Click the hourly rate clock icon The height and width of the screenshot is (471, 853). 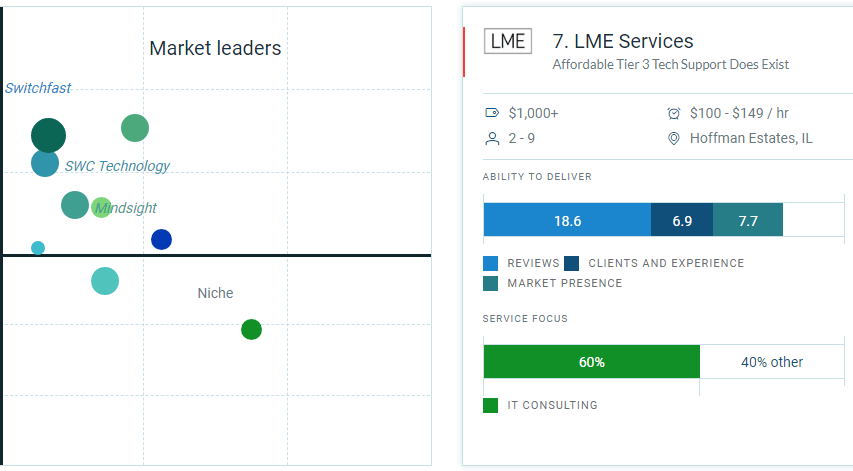(674, 113)
